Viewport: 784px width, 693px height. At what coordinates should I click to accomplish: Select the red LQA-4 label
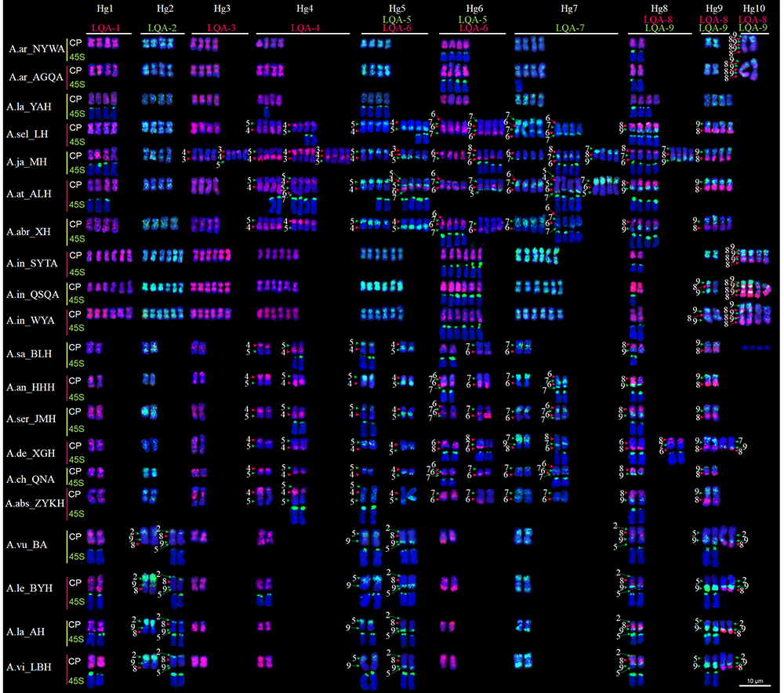(305, 28)
